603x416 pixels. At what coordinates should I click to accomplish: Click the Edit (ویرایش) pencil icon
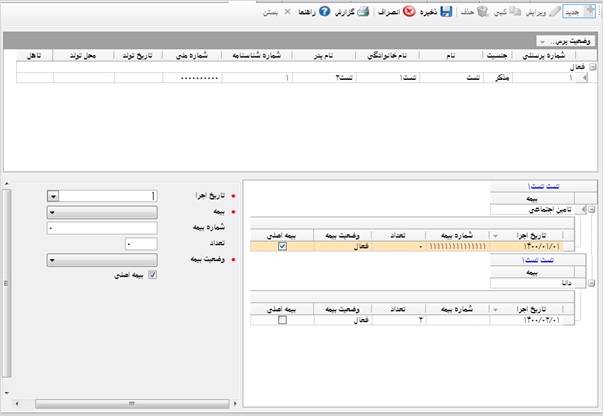[x=554, y=12]
